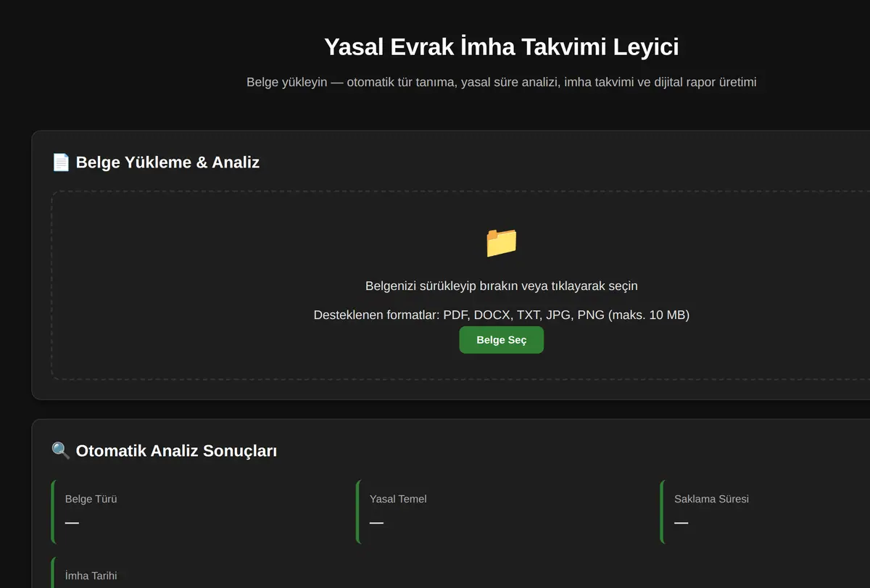Click the dash value under Yasal Temel

376,522
